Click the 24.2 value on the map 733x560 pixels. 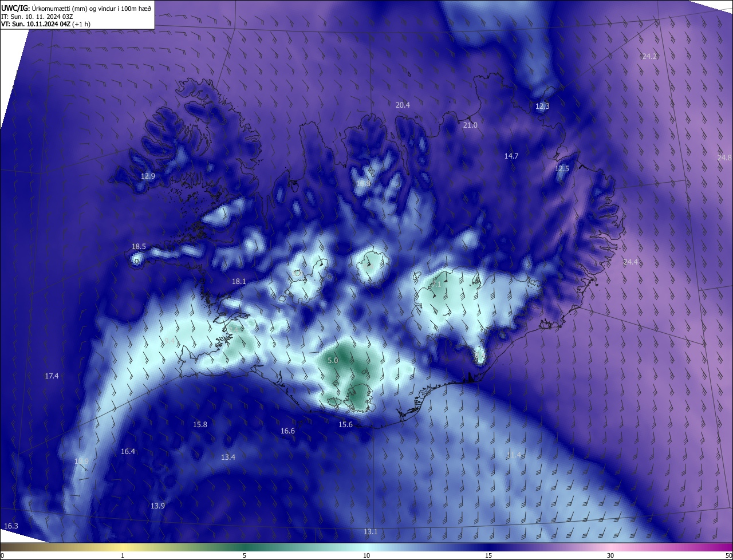tap(649, 56)
